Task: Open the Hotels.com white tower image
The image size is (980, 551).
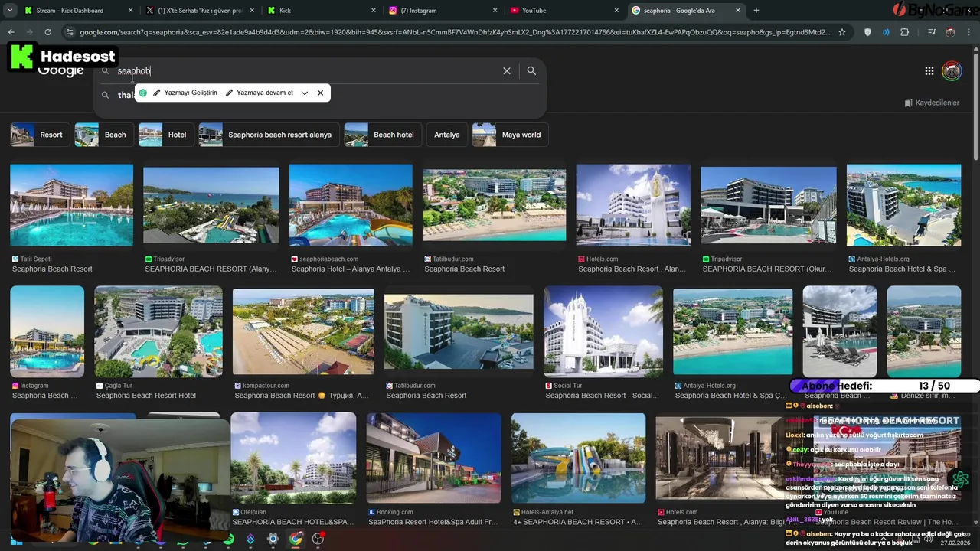Action: click(x=633, y=205)
